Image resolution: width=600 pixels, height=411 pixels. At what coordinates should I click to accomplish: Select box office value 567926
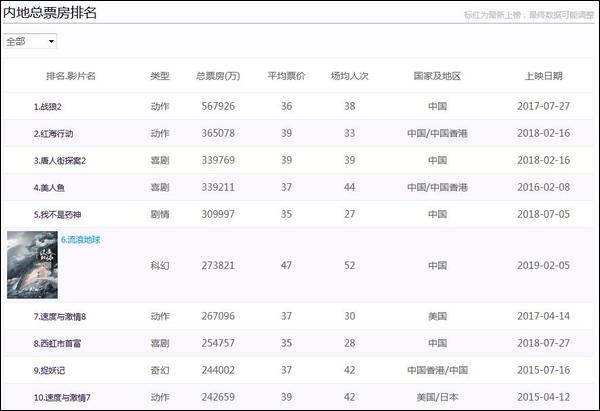pos(218,106)
